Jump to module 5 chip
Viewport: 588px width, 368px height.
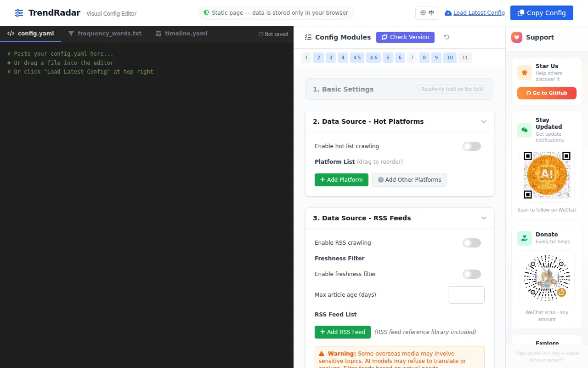click(388, 57)
